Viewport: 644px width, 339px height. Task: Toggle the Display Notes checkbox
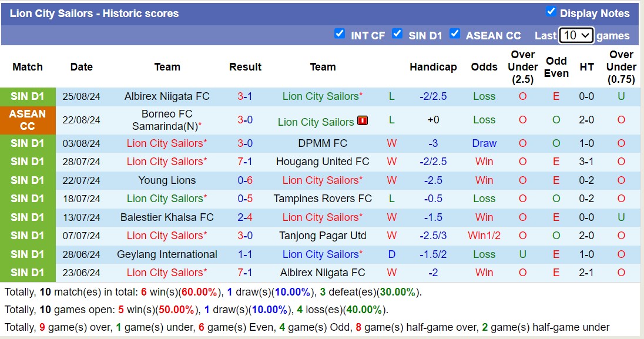coord(551,13)
